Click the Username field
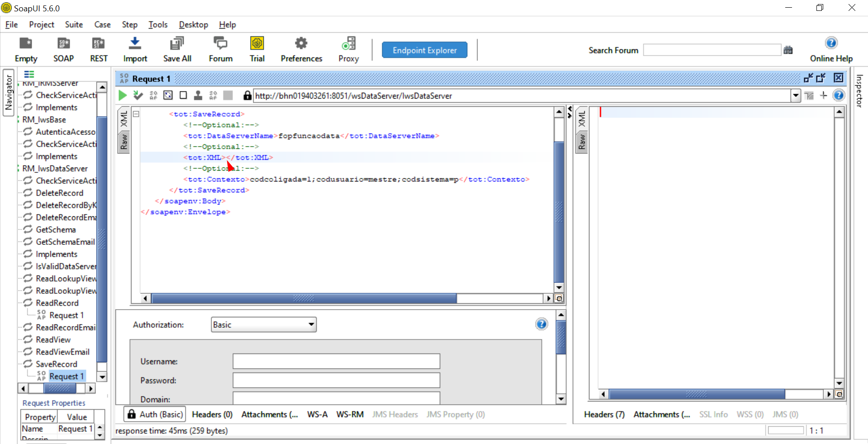 [x=336, y=361]
